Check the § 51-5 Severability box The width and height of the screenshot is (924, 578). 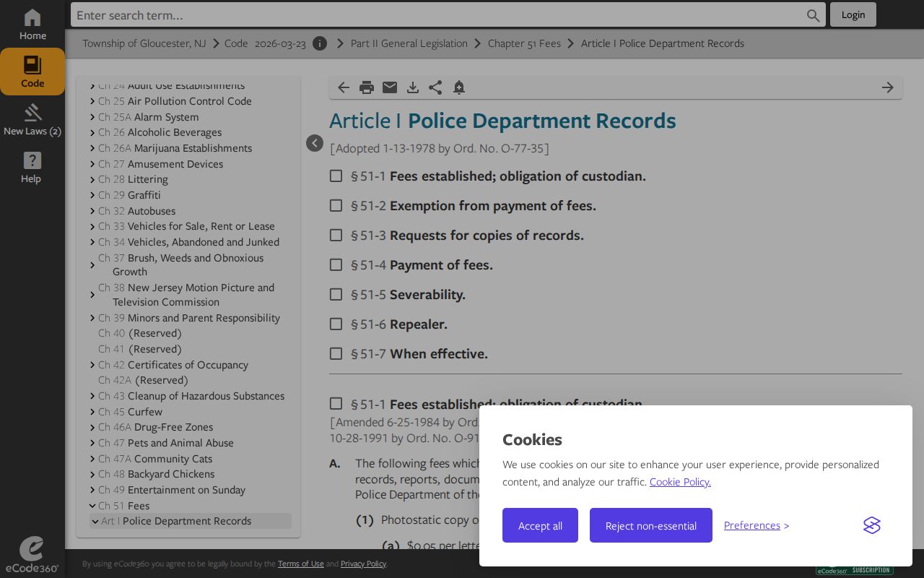(x=336, y=294)
